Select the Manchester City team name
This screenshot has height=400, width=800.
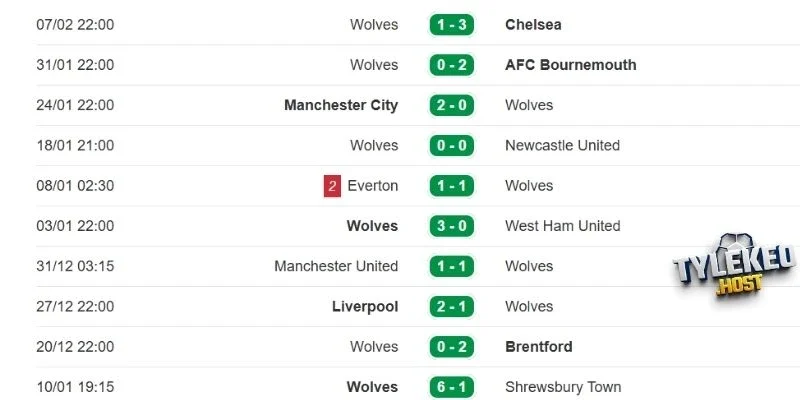tap(341, 105)
